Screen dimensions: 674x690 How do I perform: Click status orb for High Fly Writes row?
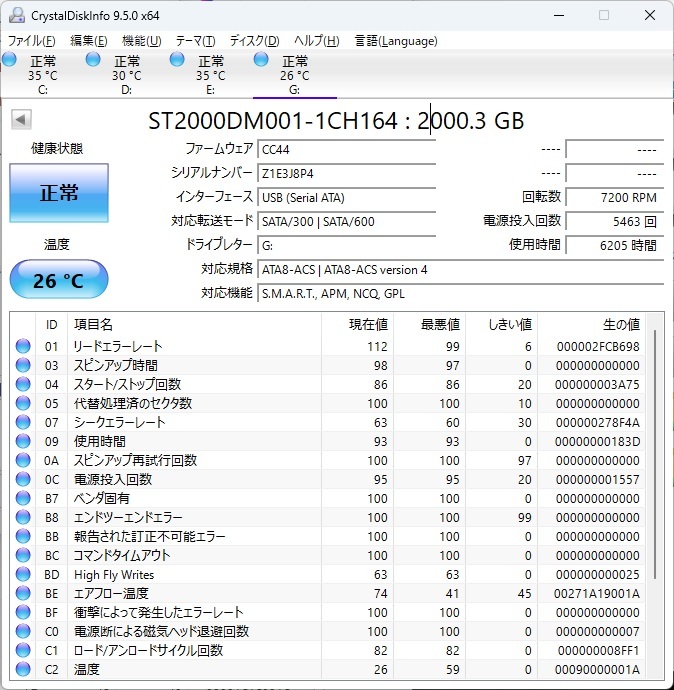(x=23, y=575)
